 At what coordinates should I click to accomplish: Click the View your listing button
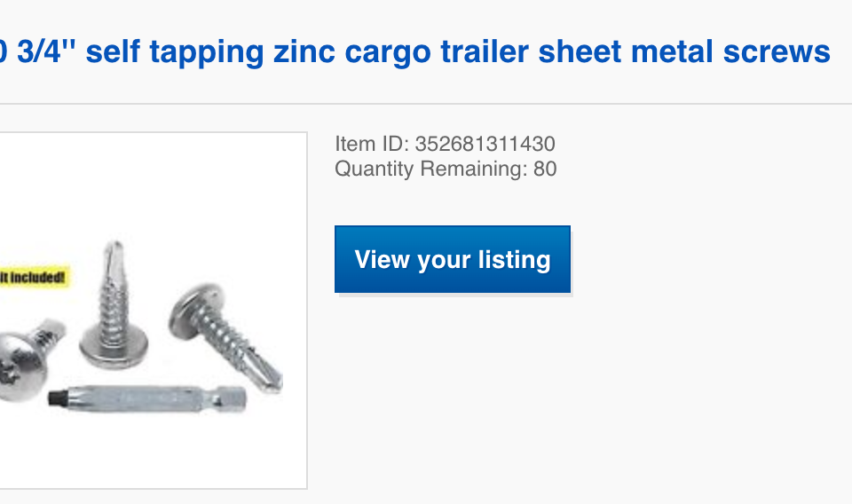click(453, 259)
